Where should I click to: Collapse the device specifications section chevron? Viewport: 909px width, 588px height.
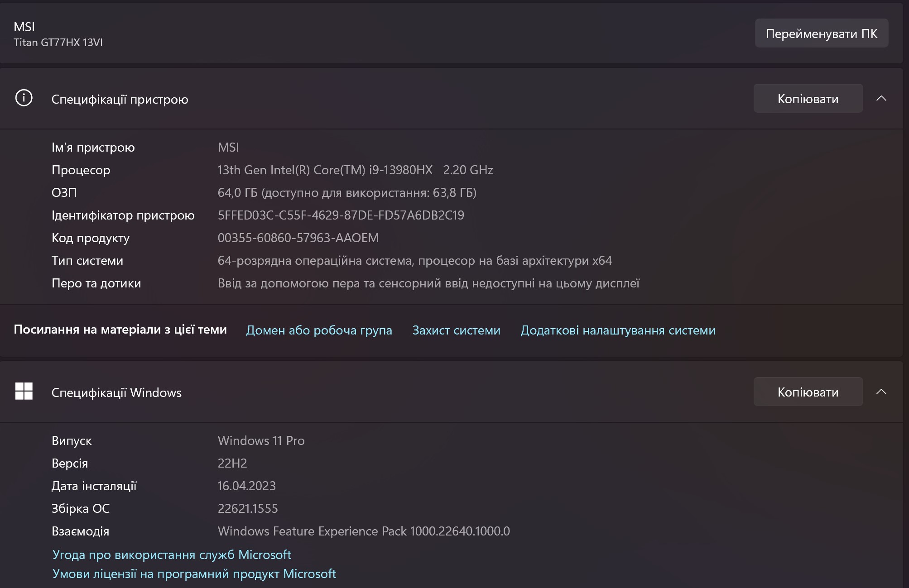click(x=881, y=98)
